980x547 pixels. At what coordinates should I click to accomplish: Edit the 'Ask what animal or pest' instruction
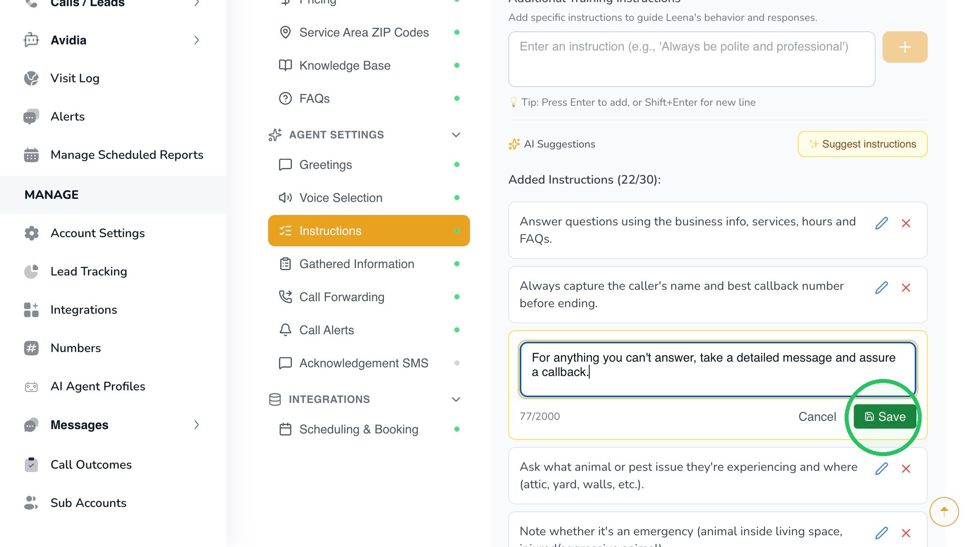point(881,469)
